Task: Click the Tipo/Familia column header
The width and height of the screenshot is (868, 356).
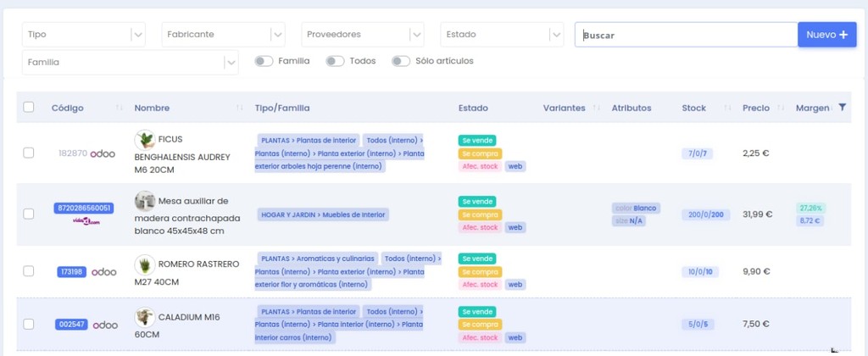Action: pos(282,108)
